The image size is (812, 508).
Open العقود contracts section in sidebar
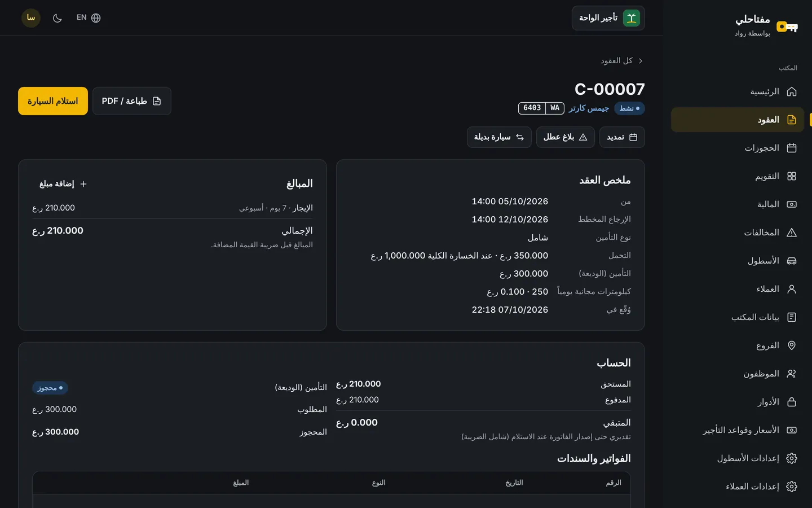pos(738,120)
